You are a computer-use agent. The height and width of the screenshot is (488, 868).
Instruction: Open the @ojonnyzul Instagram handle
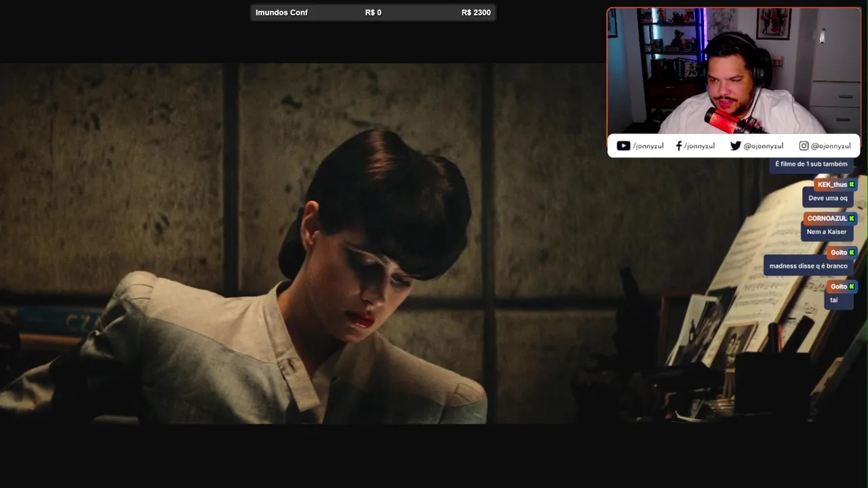coord(831,146)
